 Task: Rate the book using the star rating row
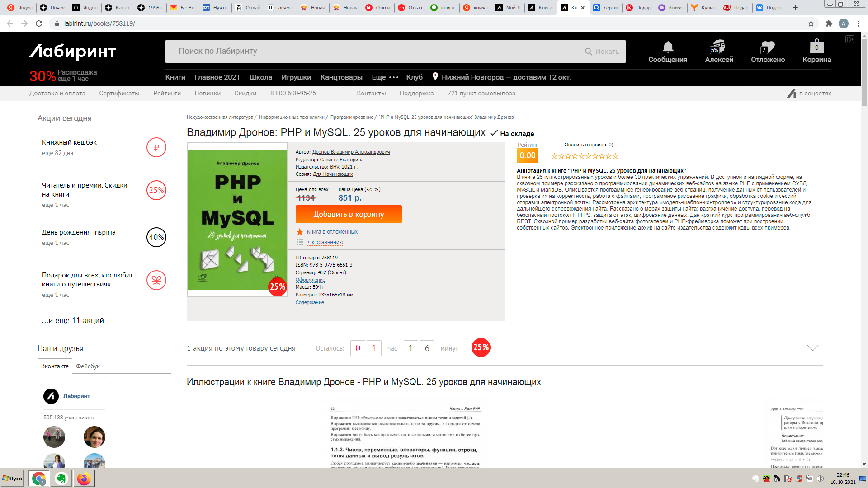pos(585,156)
